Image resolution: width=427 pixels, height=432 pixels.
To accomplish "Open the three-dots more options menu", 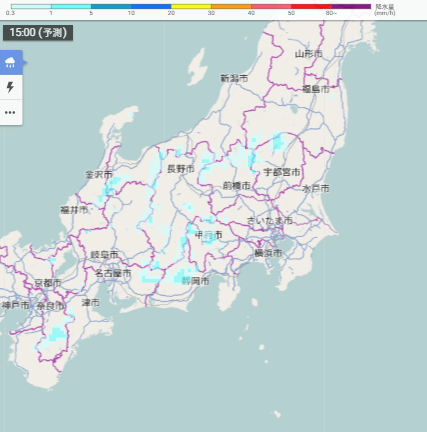I will click(x=10, y=112).
